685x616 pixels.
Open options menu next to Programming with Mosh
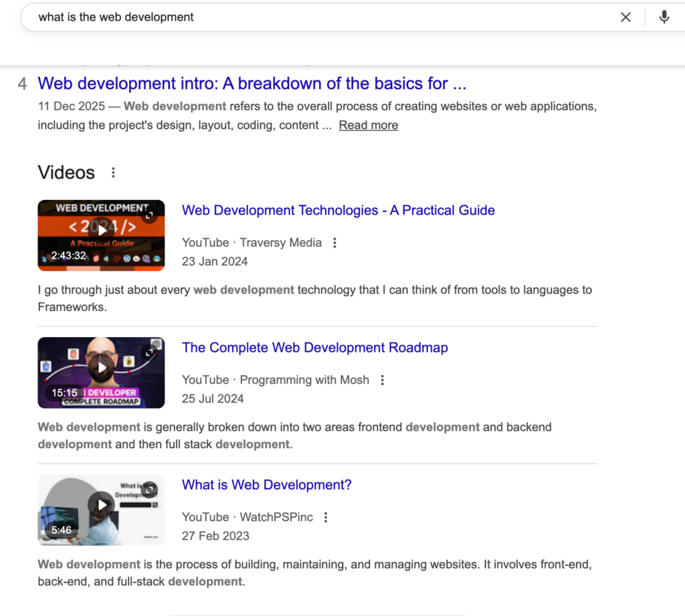pos(382,380)
